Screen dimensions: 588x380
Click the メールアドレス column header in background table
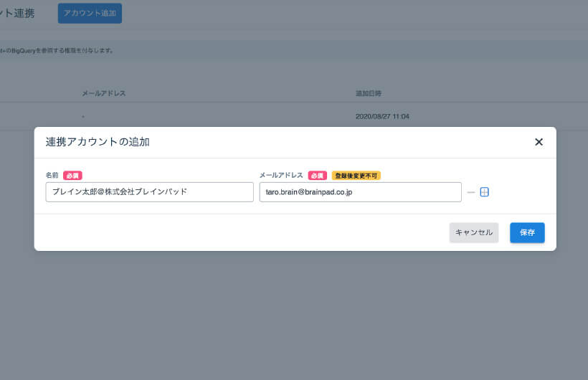tap(104, 93)
